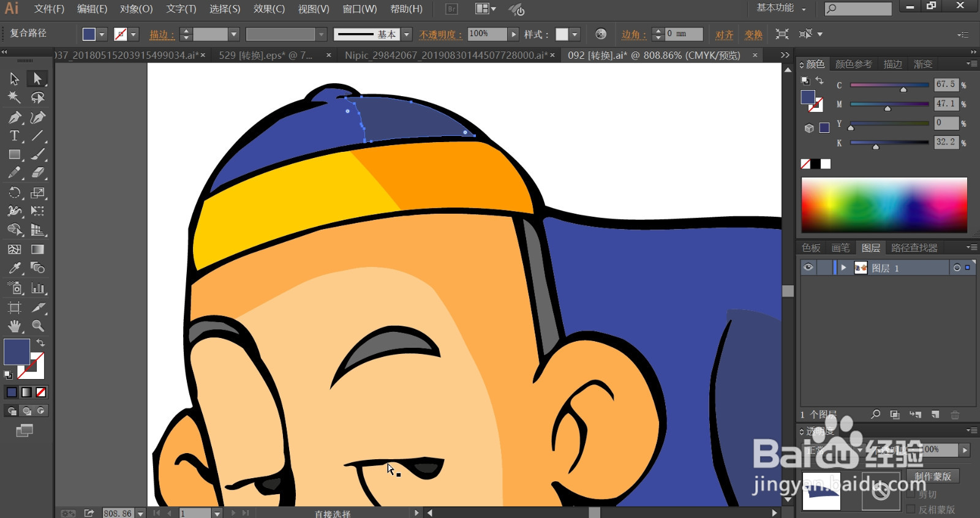Open the 窗口(W) menu
980x518 pixels.
(x=360, y=9)
